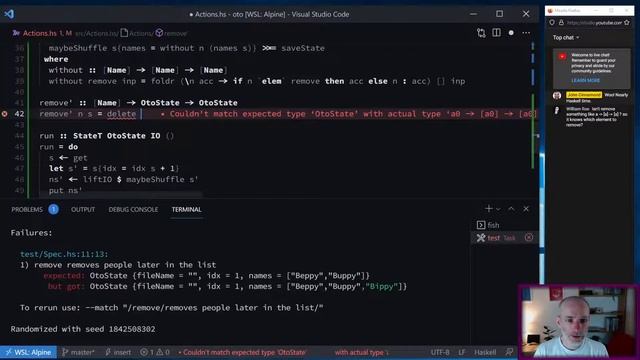Click John Cinnamond's chat avatar
Image resolution: width=640 pixels, height=360 pixels.
557,96
